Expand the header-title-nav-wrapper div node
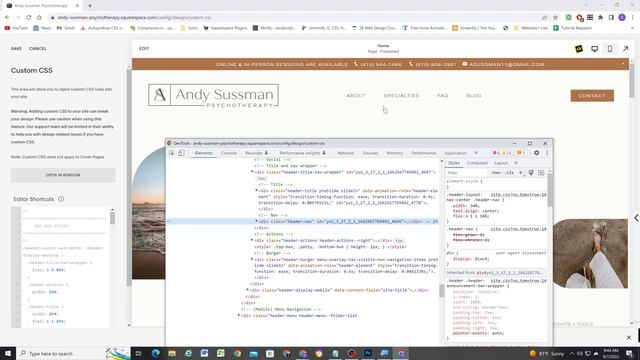 coord(252,172)
